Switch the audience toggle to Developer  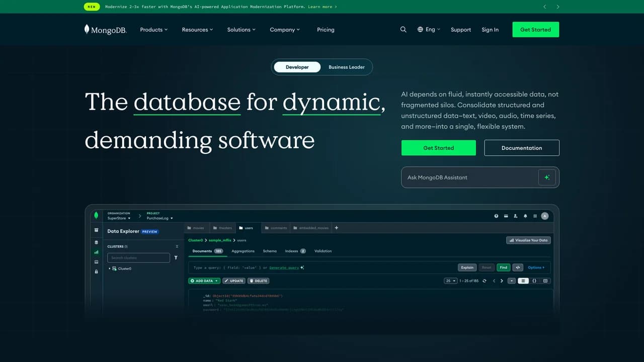click(297, 67)
